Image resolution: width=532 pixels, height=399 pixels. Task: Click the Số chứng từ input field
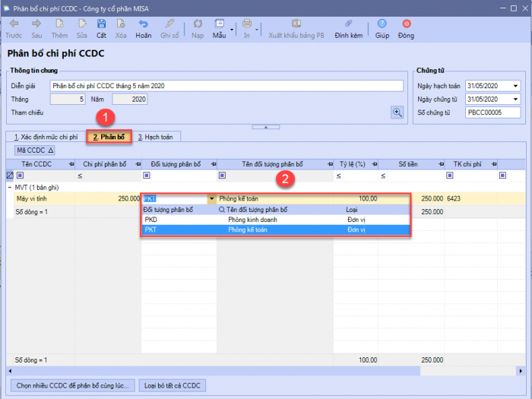pos(492,113)
